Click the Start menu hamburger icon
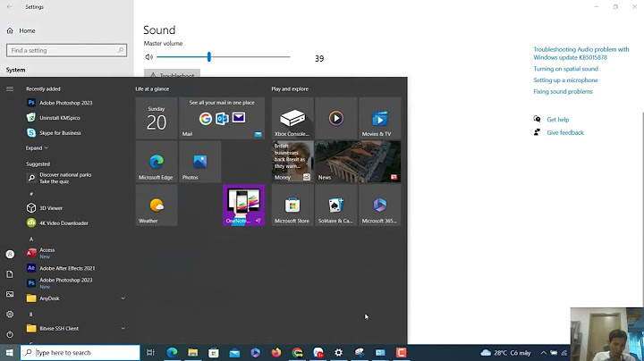This screenshot has width=644, height=361. 10,88
